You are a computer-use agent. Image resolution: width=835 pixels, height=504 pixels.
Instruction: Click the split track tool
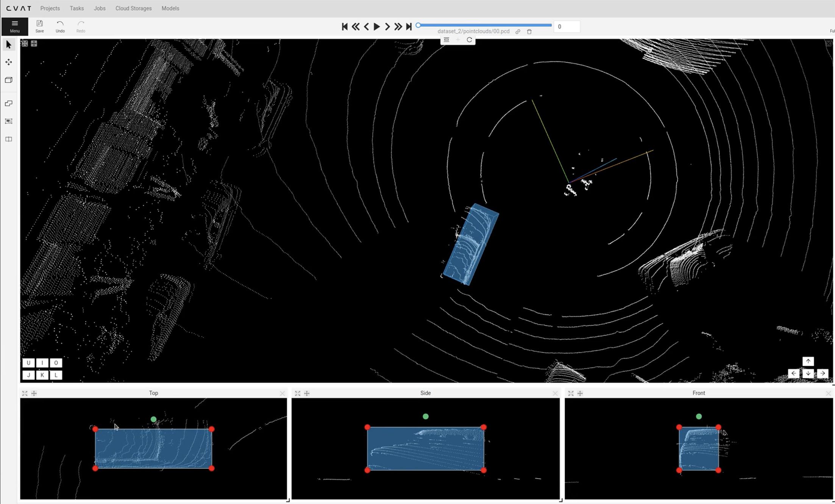tap(9, 139)
